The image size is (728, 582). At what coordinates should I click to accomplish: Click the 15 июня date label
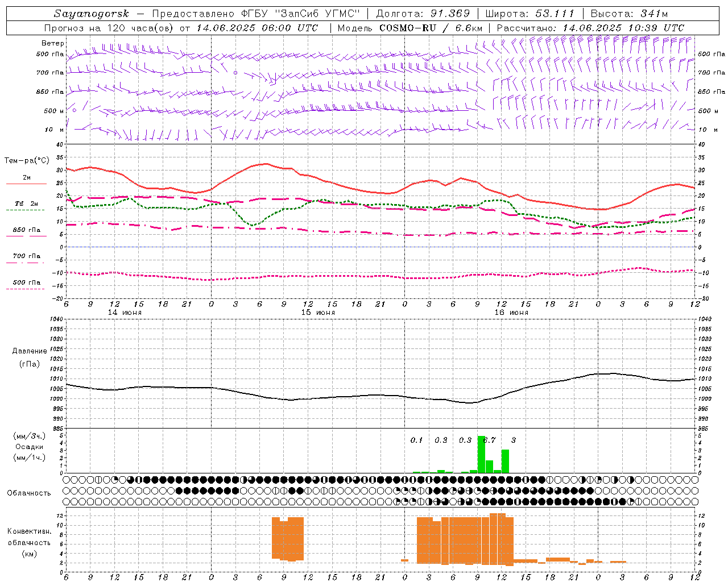pos(318,313)
